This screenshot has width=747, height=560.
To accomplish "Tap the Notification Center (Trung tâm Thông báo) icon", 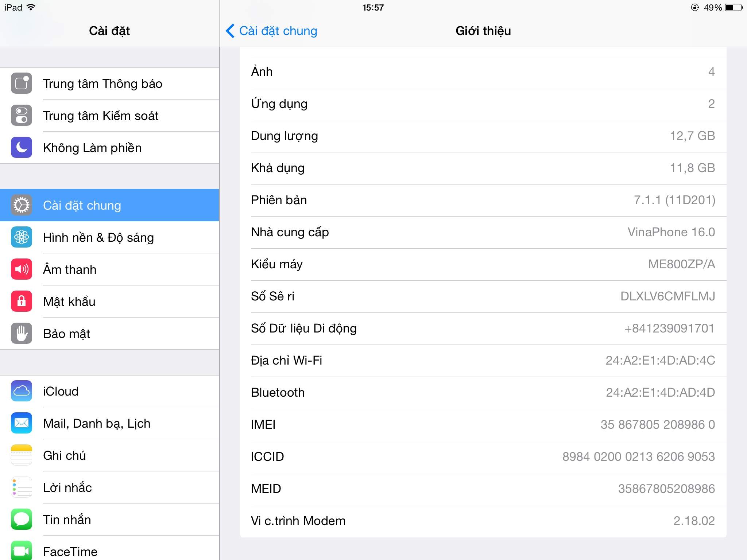I will pos(22,83).
